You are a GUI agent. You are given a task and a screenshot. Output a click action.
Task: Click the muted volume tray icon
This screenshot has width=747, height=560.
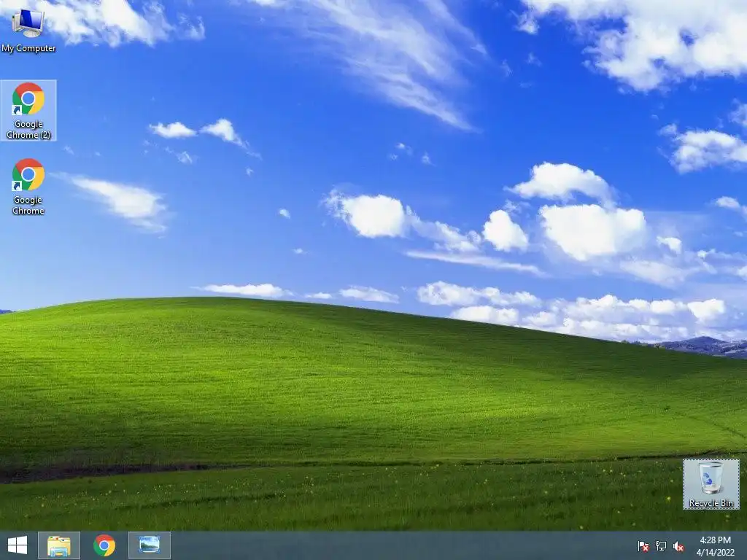pos(678,546)
